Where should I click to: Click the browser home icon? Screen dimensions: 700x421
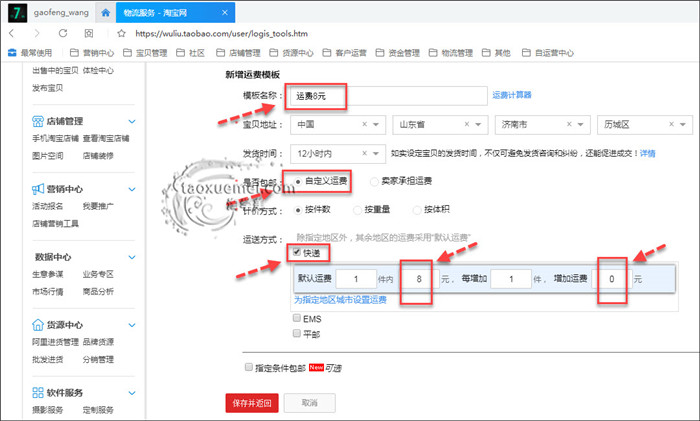tap(105, 13)
